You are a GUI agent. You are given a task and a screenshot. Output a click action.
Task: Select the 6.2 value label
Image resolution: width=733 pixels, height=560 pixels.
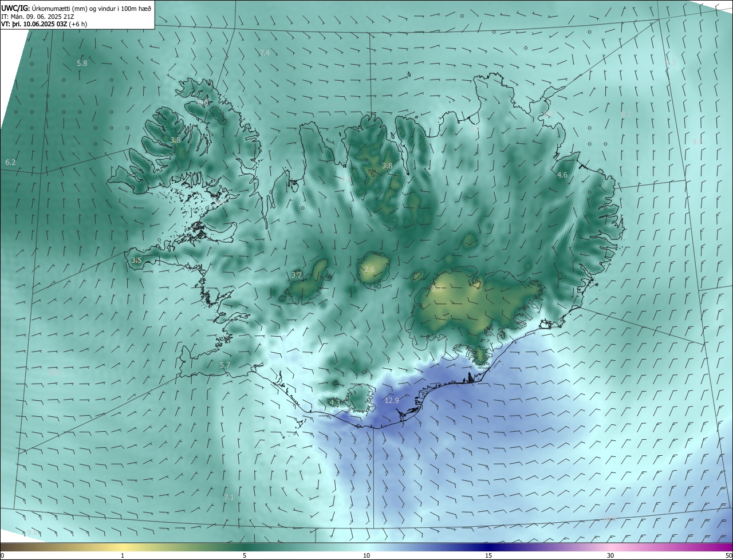click(10, 163)
